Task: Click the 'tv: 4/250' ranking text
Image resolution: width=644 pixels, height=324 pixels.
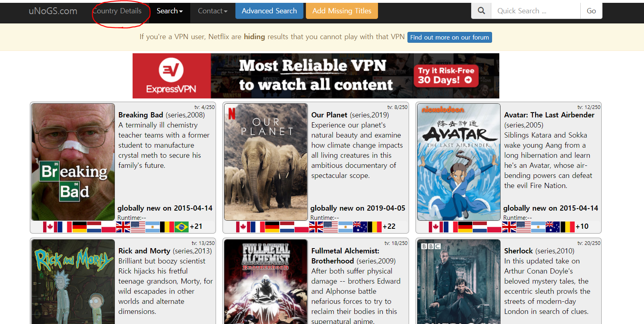Action: 205,107
